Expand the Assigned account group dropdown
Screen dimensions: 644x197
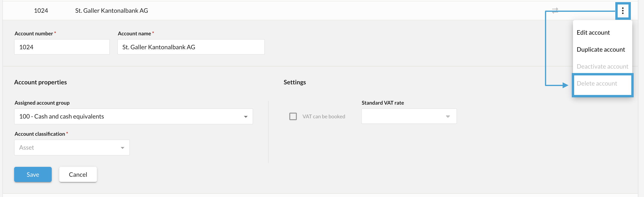[x=134, y=116]
